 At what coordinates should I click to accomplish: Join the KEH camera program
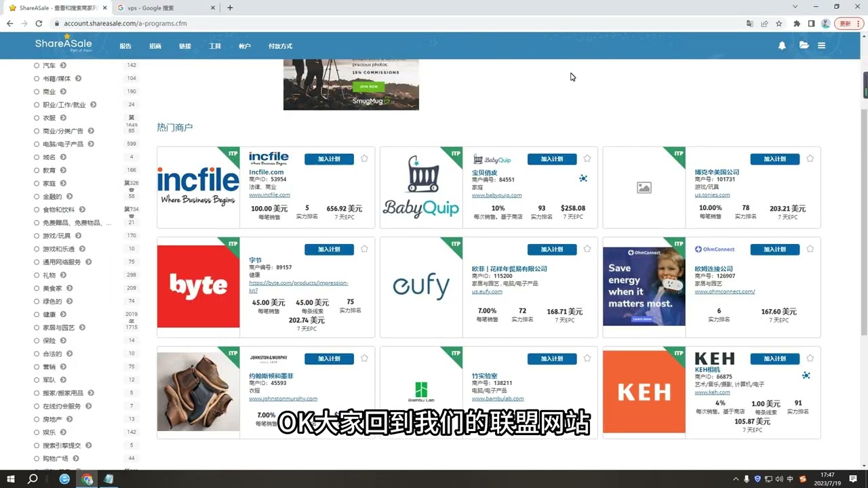(x=774, y=359)
